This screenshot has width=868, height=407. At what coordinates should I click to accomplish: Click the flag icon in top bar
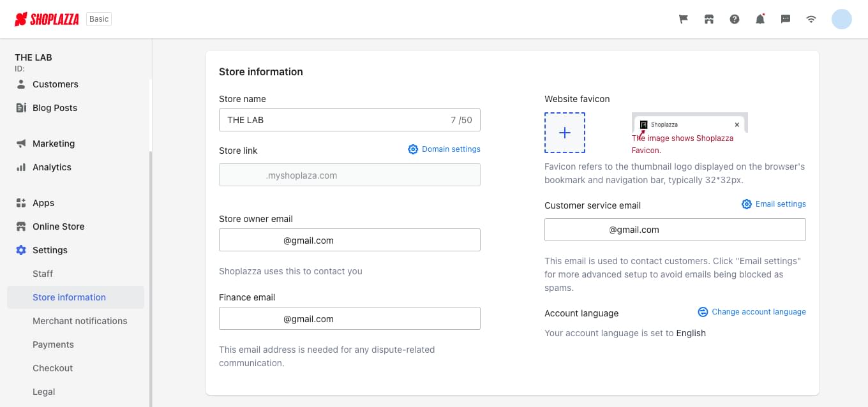pos(684,19)
